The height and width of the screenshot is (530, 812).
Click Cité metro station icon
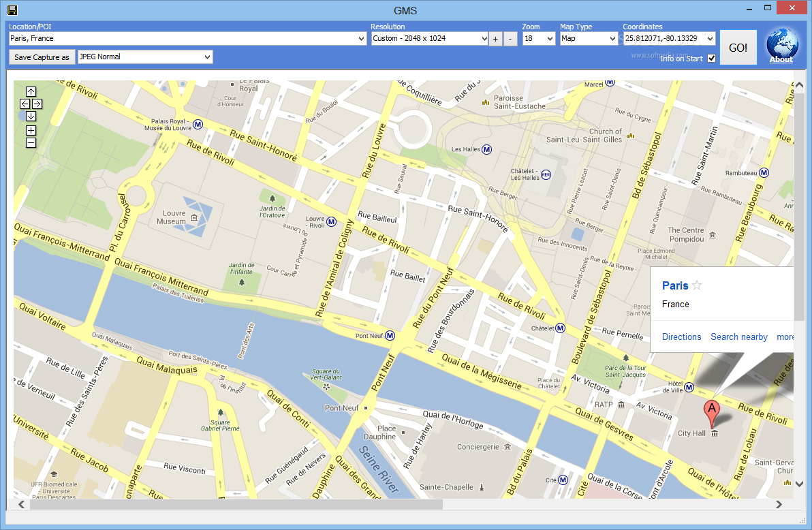click(563, 480)
